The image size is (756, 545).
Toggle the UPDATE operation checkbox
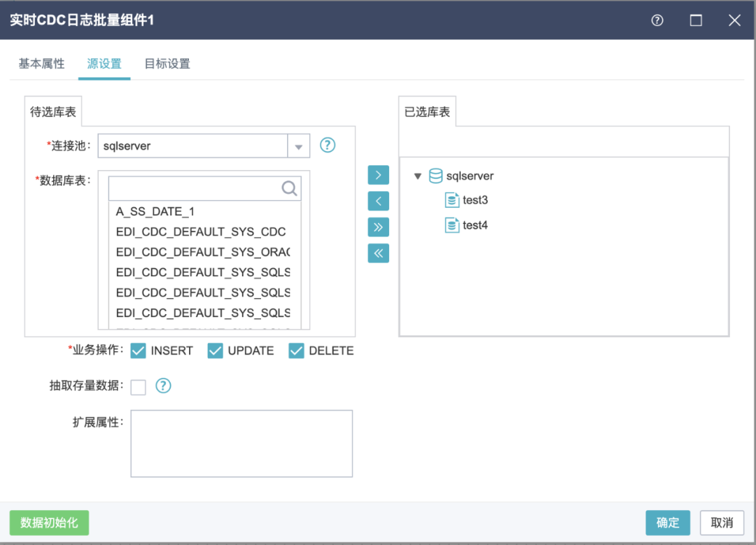coord(216,351)
